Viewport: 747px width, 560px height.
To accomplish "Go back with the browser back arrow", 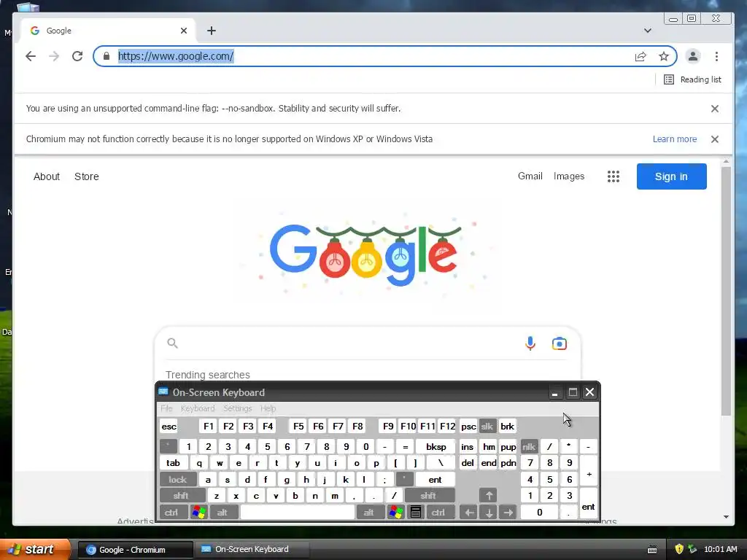I will (x=31, y=56).
